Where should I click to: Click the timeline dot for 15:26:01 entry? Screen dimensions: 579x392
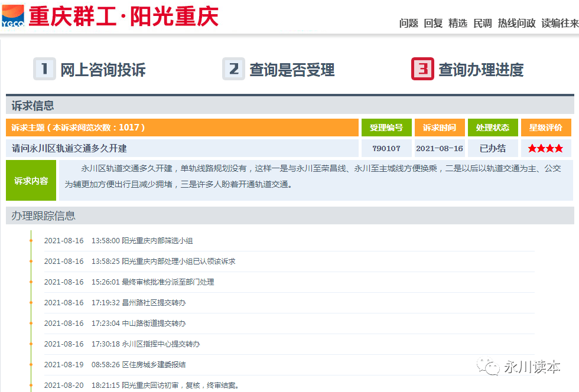(31, 282)
